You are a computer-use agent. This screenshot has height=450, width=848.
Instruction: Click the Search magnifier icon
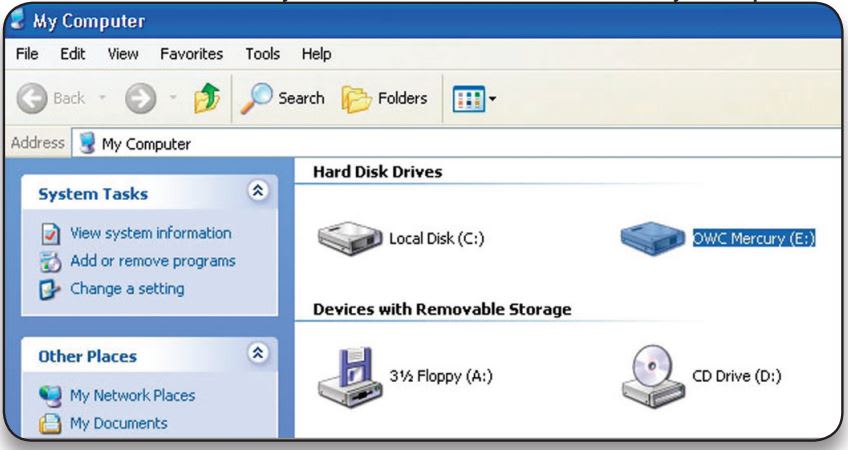click(256, 98)
